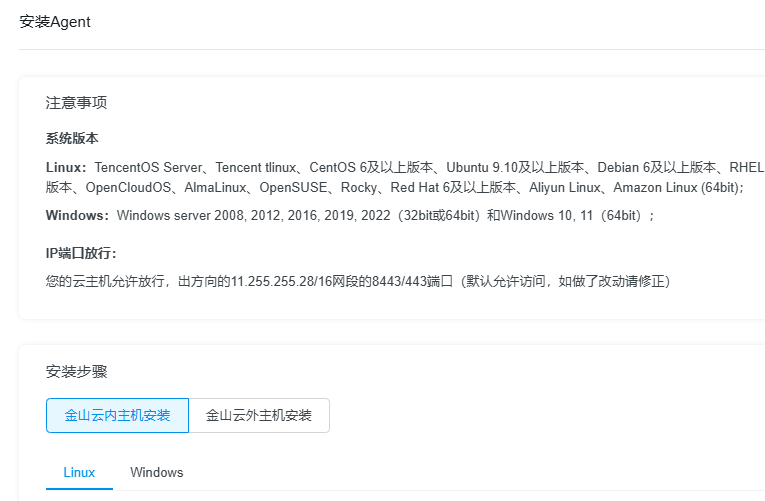Click the OpenCloudOS, AlmaLinux distribution line
The image size is (765, 501).
click(x=395, y=187)
